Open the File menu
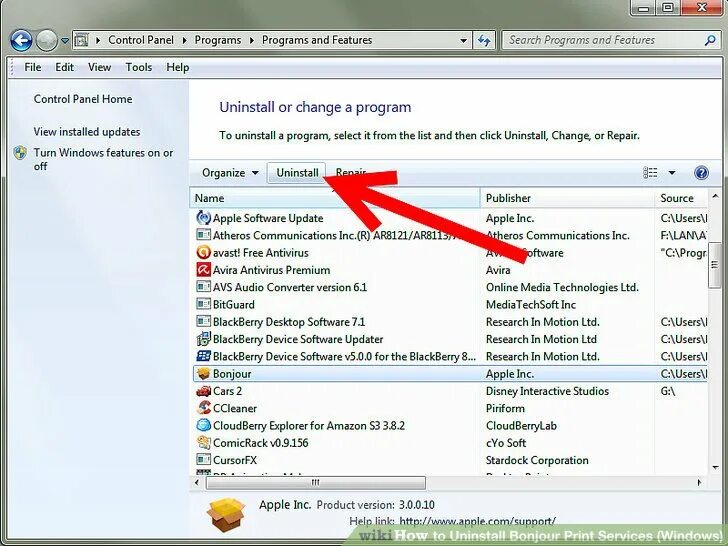728x546 pixels. click(x=32, y=67)
